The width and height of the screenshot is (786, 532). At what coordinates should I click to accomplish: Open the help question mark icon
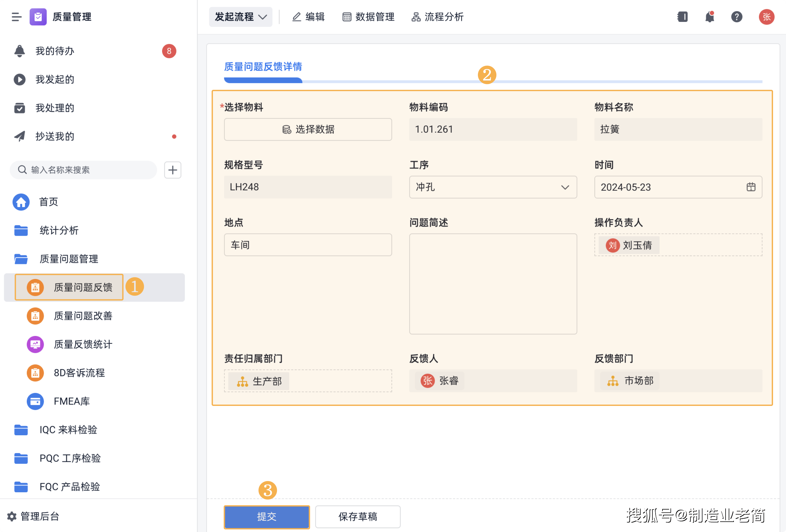point(736,17)
